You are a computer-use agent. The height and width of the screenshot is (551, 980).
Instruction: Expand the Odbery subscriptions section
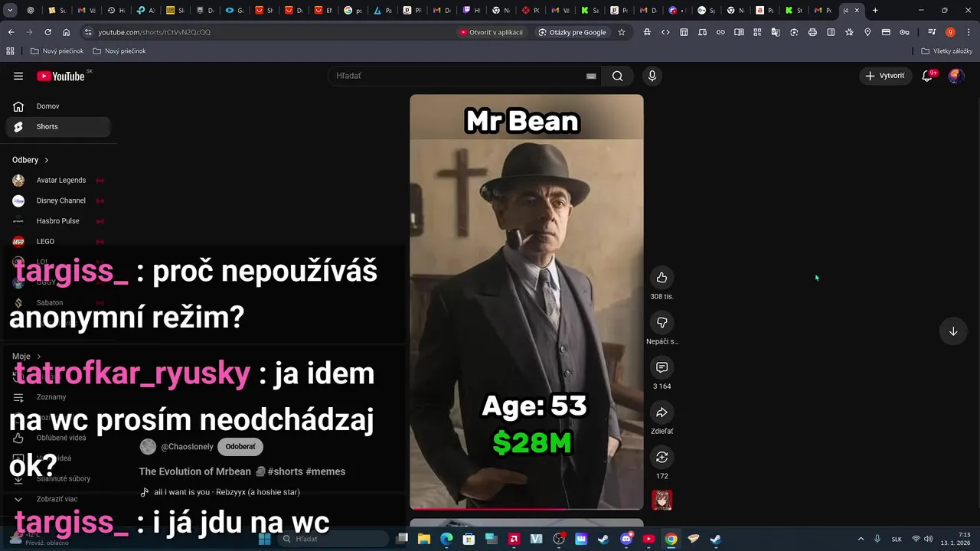tap(46, 160)
